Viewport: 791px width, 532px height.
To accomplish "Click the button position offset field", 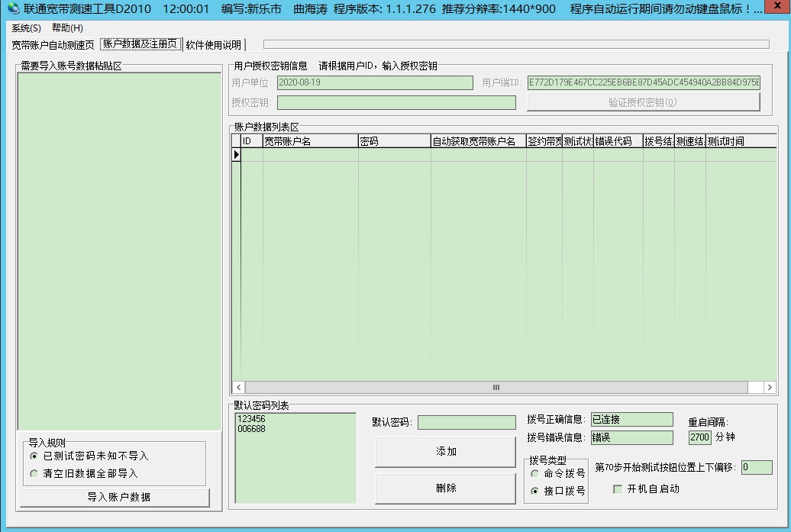I will point(757,467).
